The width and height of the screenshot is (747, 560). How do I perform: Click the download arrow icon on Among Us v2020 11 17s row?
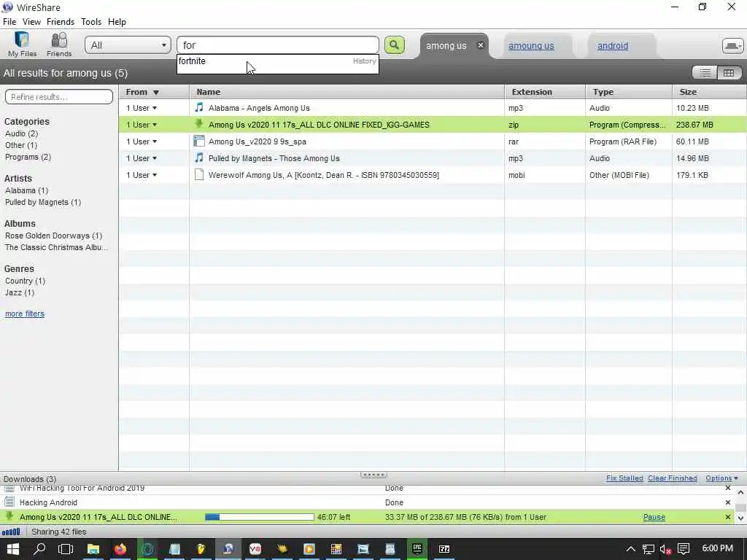click(x=199, y=124)
